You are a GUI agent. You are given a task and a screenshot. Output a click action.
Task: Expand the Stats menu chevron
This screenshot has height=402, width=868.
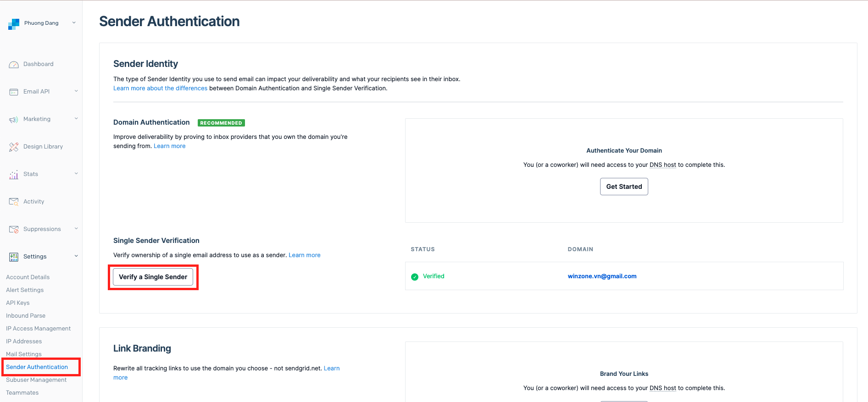pos(76,173)
